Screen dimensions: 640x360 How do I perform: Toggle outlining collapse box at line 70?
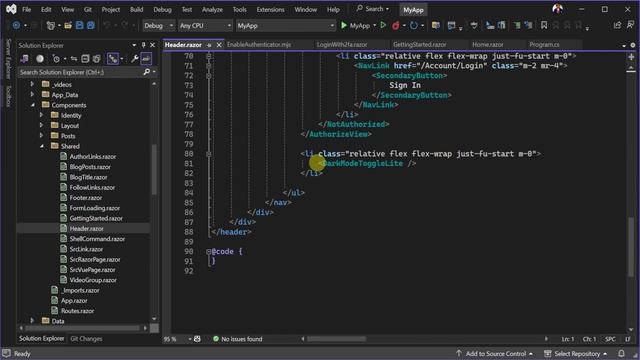tap(209, 56)
